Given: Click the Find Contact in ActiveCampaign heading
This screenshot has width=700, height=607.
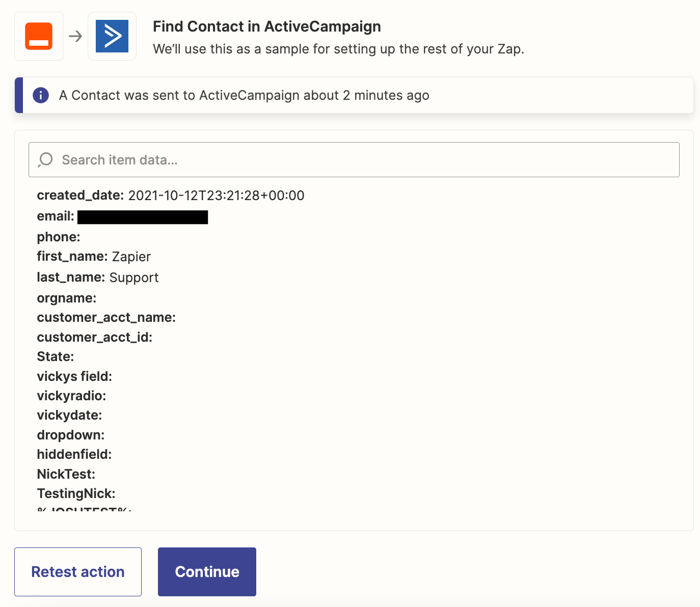Looking at the screenshot, I should pyautogui.click(x=267, y=26).
